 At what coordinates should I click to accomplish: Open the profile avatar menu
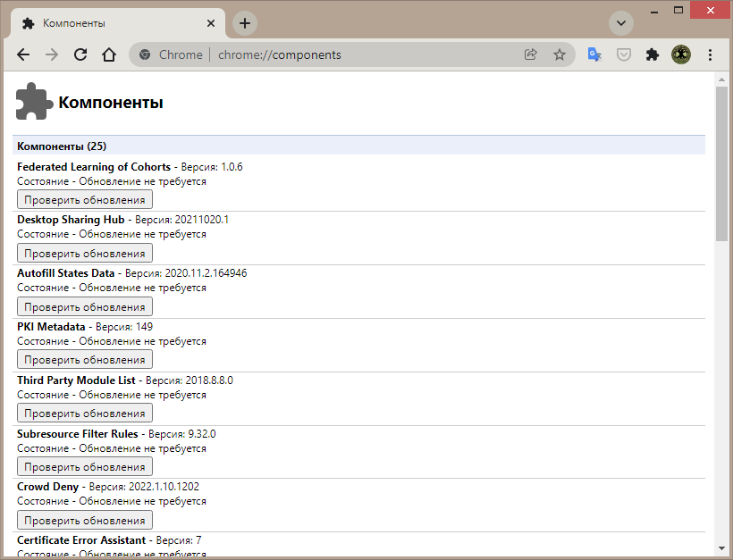pyautogui.click(x=681, y=54)
